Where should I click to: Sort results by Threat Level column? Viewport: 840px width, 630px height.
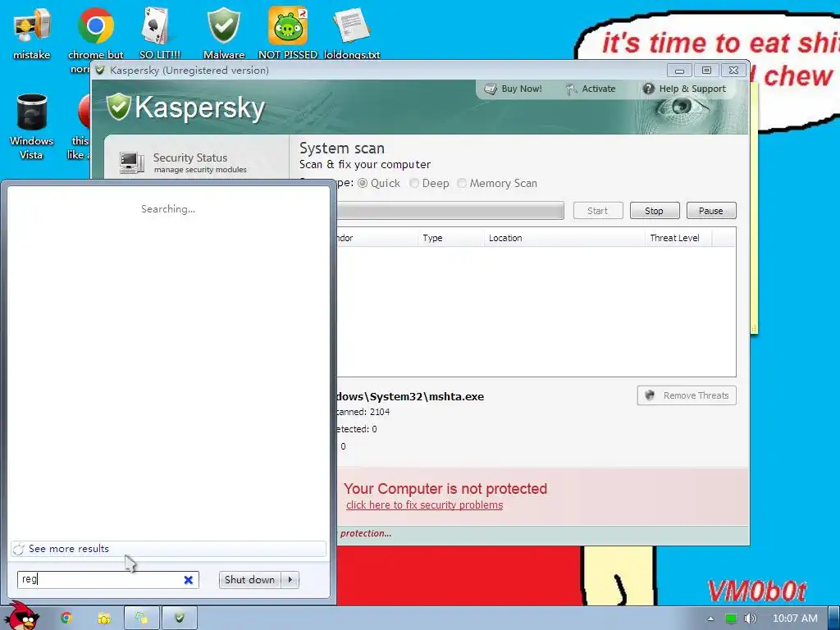678,238
